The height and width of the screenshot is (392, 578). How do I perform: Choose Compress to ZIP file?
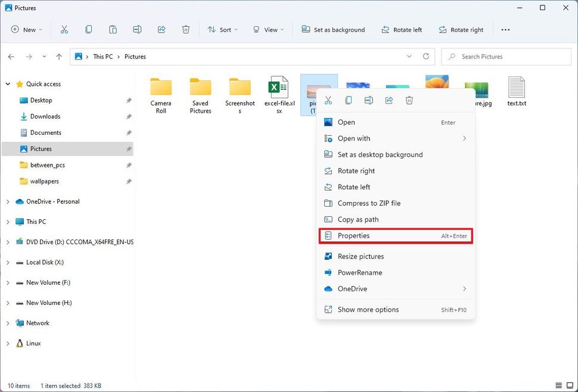coord(369,203)
